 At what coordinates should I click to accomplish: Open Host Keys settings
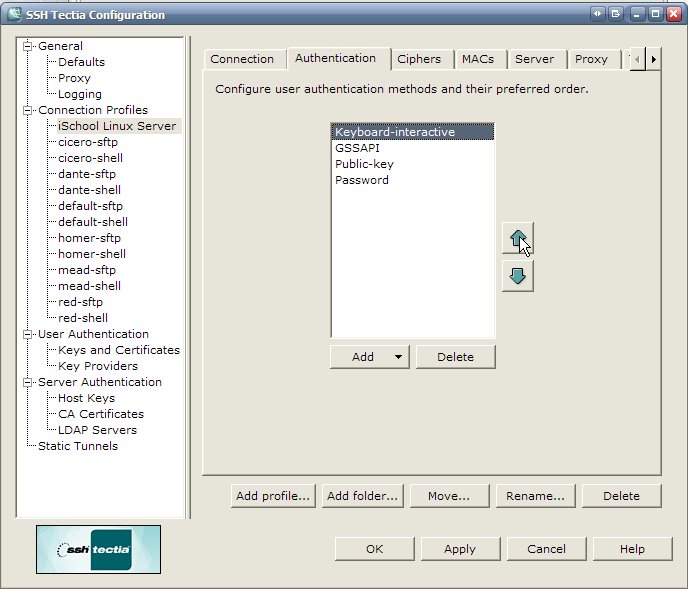[86, 399]
